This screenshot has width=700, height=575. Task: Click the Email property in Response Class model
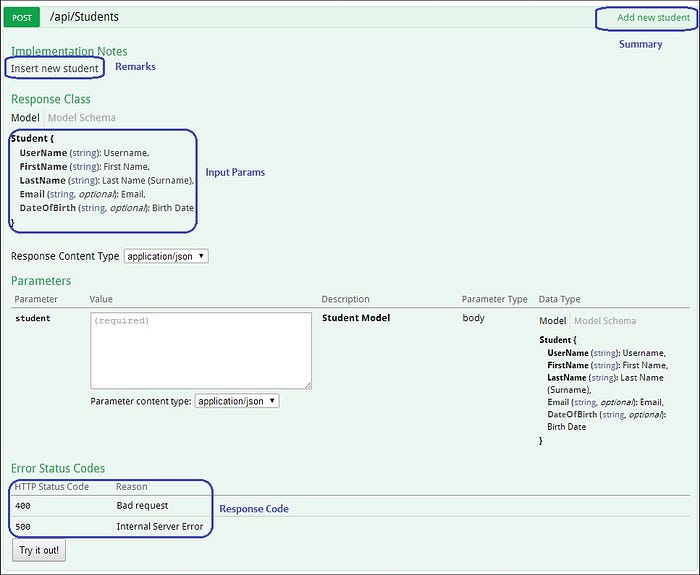[32, 194]
